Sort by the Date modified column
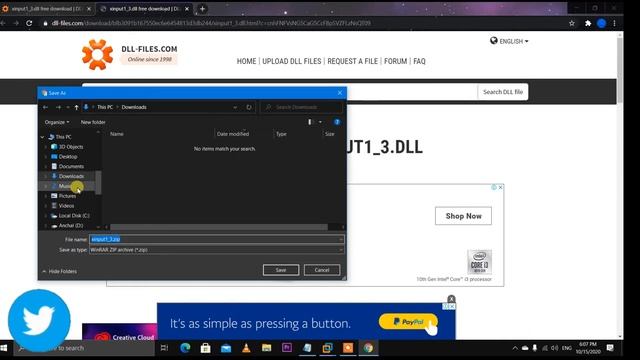 (x=233, y=134)
